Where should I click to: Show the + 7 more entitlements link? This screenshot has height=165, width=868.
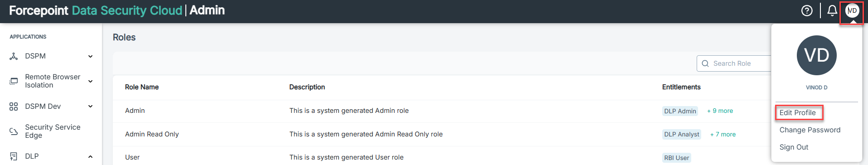[x=723, y=134]
